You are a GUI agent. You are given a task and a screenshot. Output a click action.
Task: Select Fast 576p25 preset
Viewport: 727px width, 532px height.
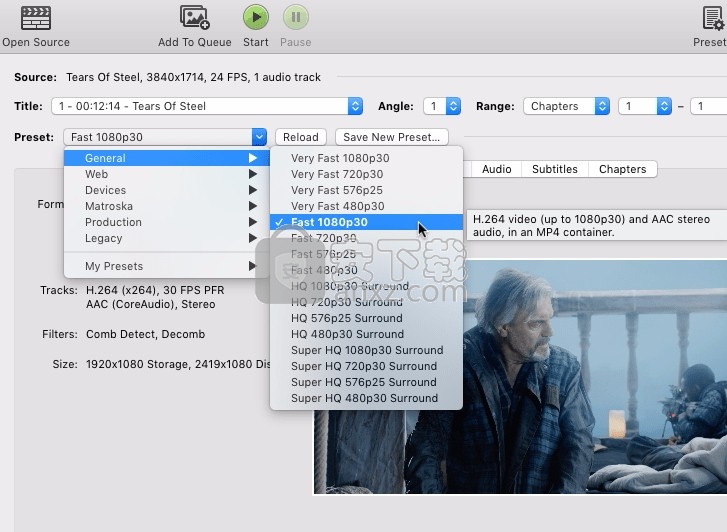[x=366, y=254]
